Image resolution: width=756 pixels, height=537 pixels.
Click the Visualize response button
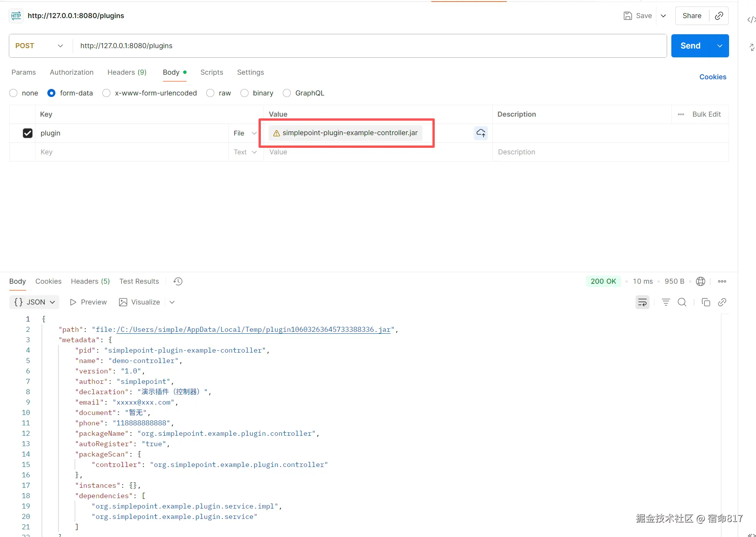tap(140, 302)
